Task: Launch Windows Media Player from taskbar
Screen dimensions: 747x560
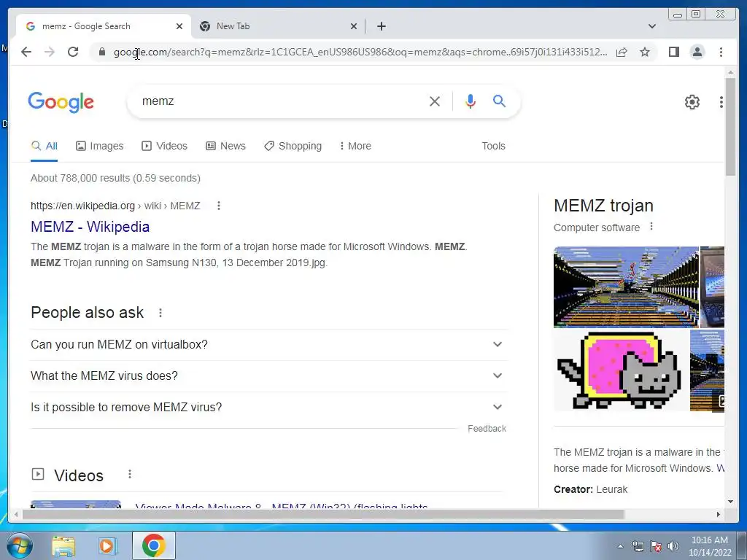Action: pos(108,545)
